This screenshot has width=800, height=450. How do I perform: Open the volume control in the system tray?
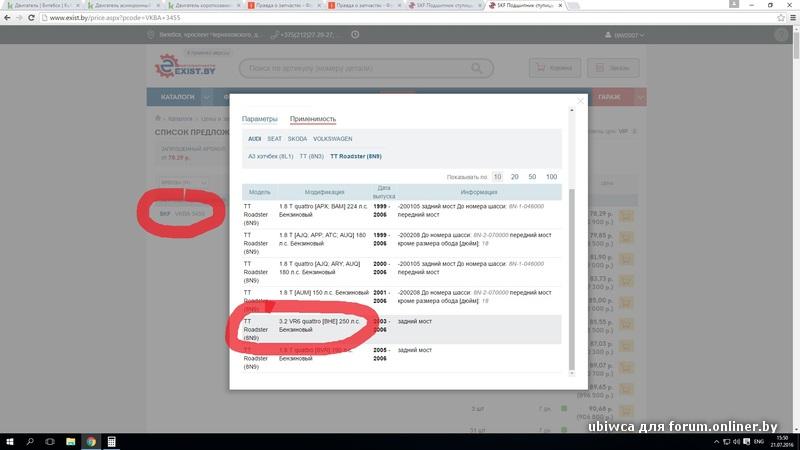[736, 442]
